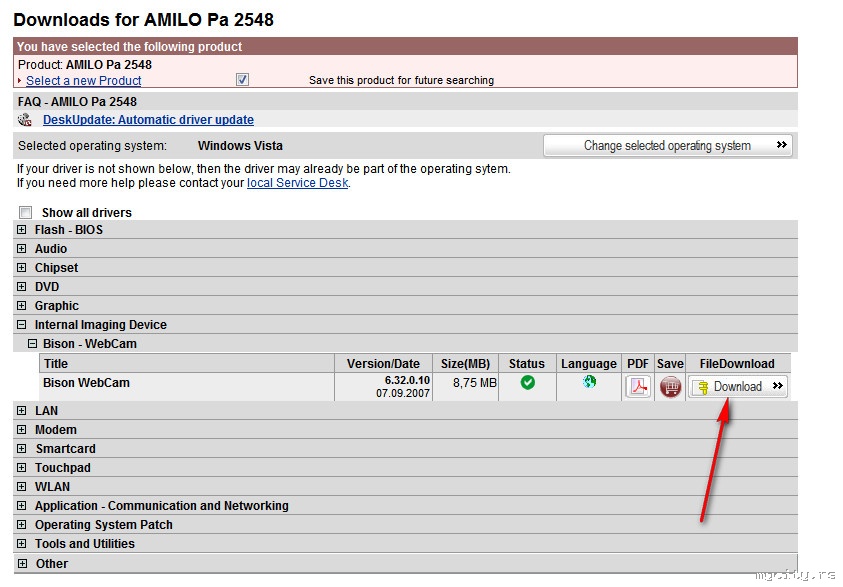
Task: Click the DeskUpdate icon beside the link
Action: click(25, 119)
